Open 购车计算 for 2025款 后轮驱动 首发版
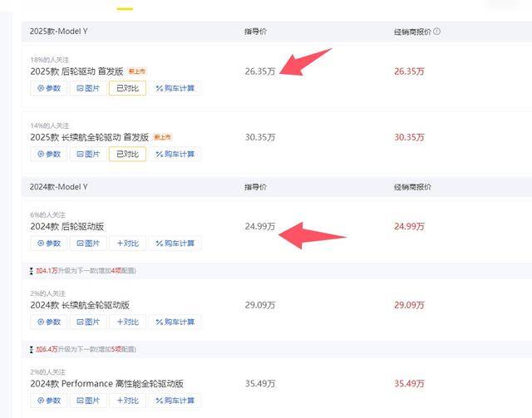Screen dimensions: 532x418 point(175,88)
